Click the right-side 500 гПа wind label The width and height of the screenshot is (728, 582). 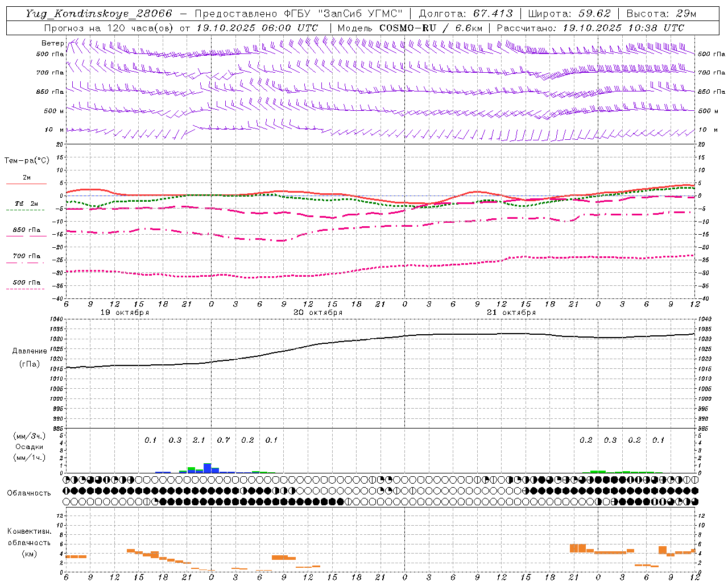[712, 54]
